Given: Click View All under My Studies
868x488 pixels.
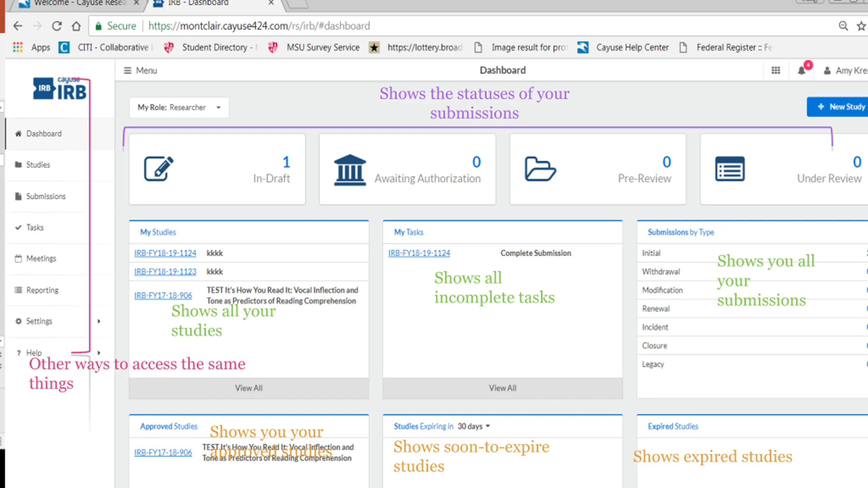Looking at the screenshot, I should point(249,388).
